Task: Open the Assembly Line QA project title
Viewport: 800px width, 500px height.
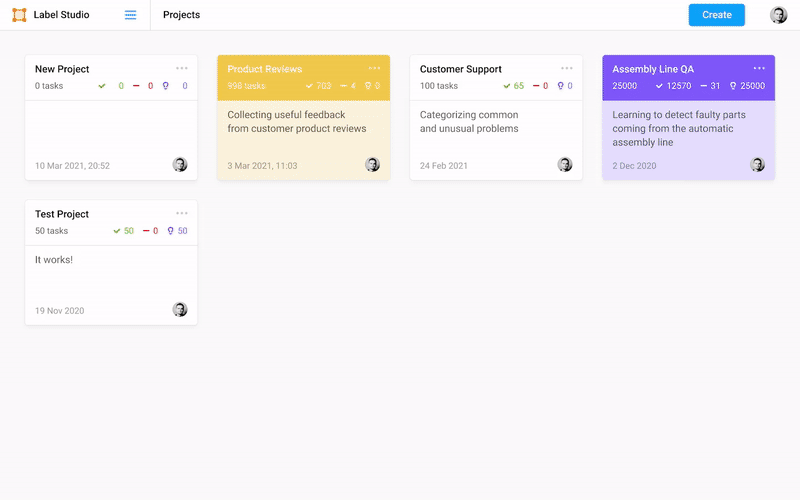Action: click(653, 69)
